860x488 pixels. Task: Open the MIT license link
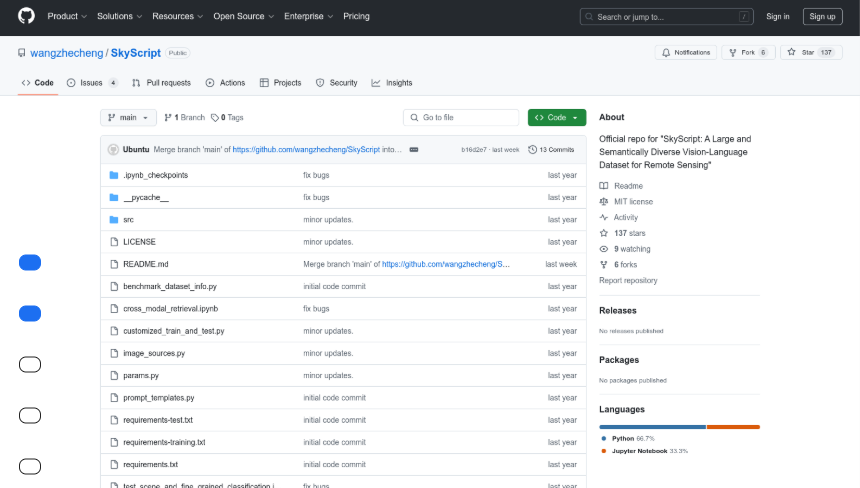tap(626, 202)
